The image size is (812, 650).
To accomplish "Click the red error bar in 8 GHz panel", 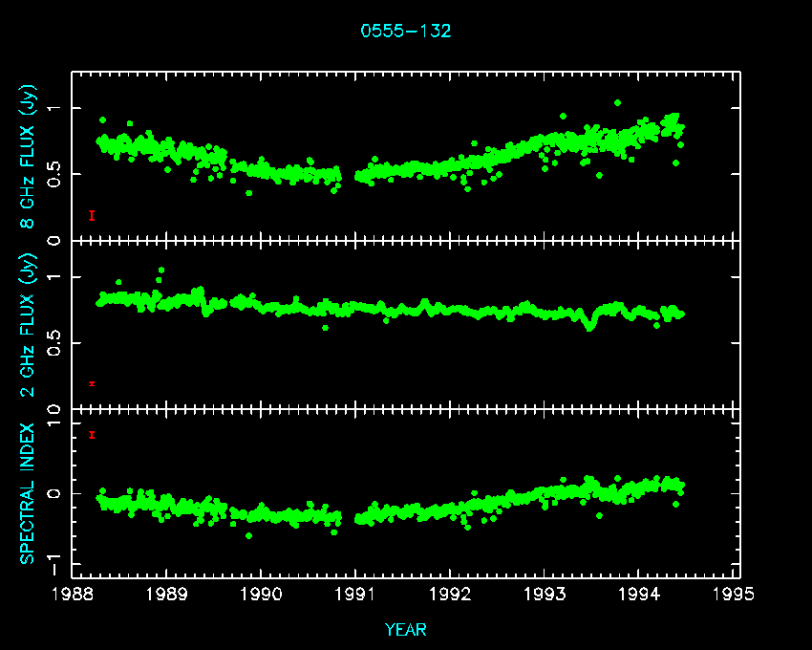I will tap(92, 215).
